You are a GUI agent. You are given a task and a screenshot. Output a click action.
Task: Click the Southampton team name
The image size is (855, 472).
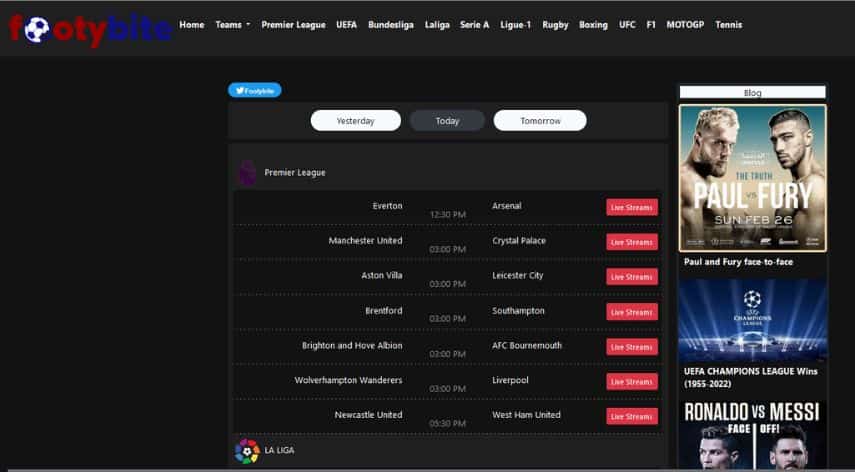[518, 311]
